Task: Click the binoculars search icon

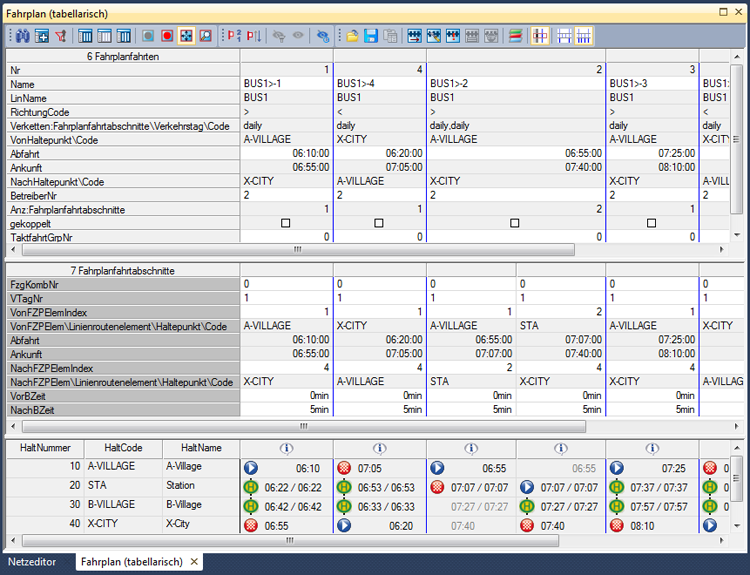Action: pyautogui.click(x=24, y=35)
